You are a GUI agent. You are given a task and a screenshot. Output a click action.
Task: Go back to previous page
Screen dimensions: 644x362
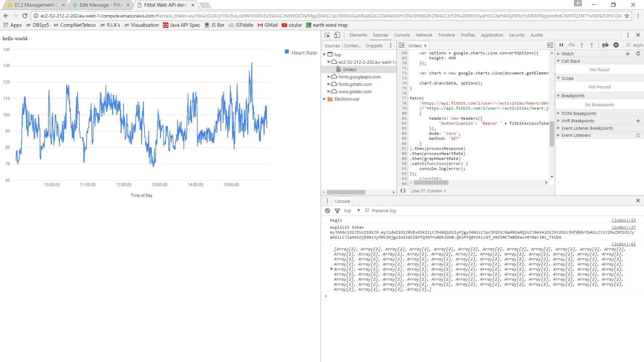point(6,16)
